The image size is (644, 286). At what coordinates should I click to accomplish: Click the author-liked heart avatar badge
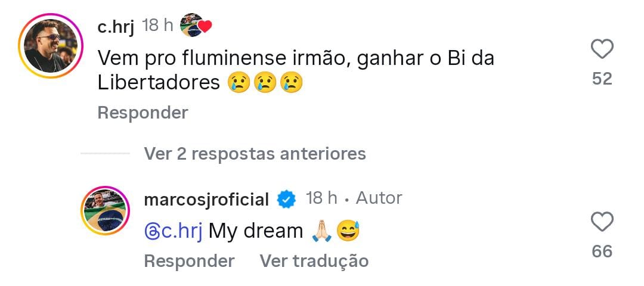click(x=196, y=26)
